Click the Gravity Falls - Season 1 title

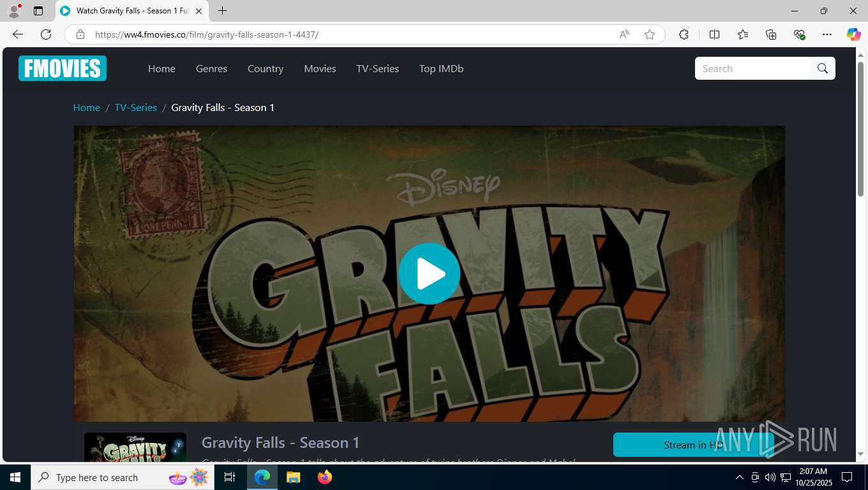tap(280, 442)
